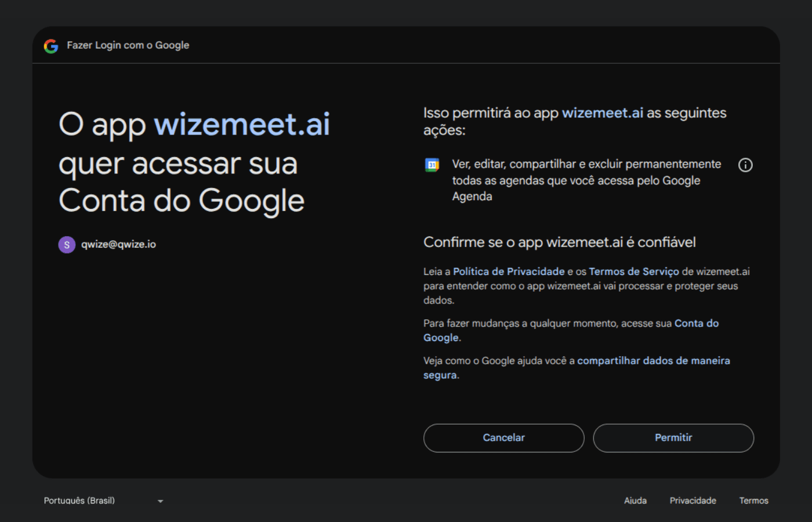
Task: Open the Termos de Serviço link
Action: pos(633,271)
